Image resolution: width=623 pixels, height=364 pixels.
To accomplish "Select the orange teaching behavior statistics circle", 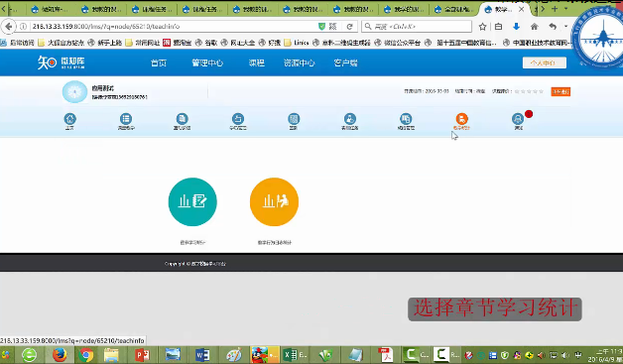I will 274,202.
